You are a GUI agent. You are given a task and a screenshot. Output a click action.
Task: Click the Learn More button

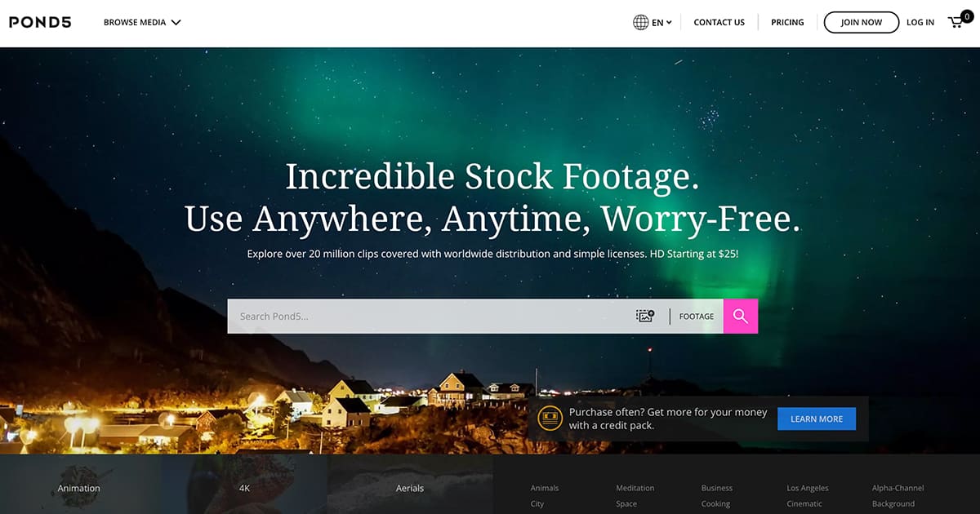coord(817,419)
